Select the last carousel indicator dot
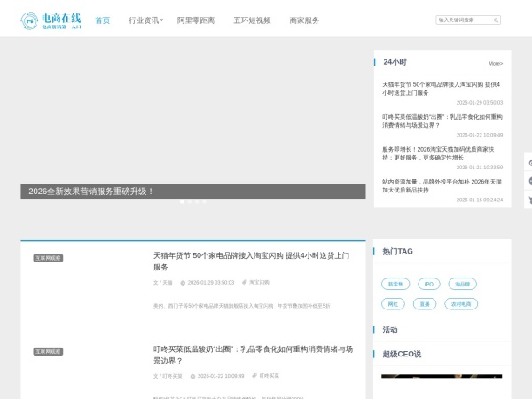532x399 pixels. [x=205, y=201]
